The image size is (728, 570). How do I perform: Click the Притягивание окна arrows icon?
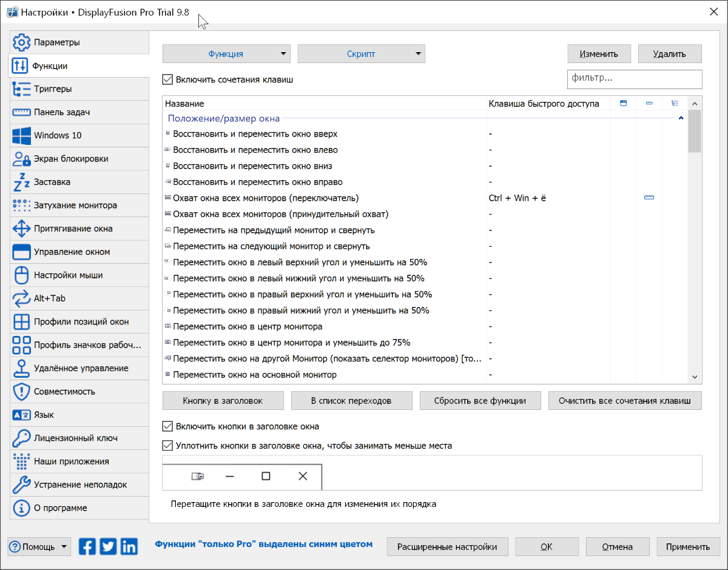21,229
